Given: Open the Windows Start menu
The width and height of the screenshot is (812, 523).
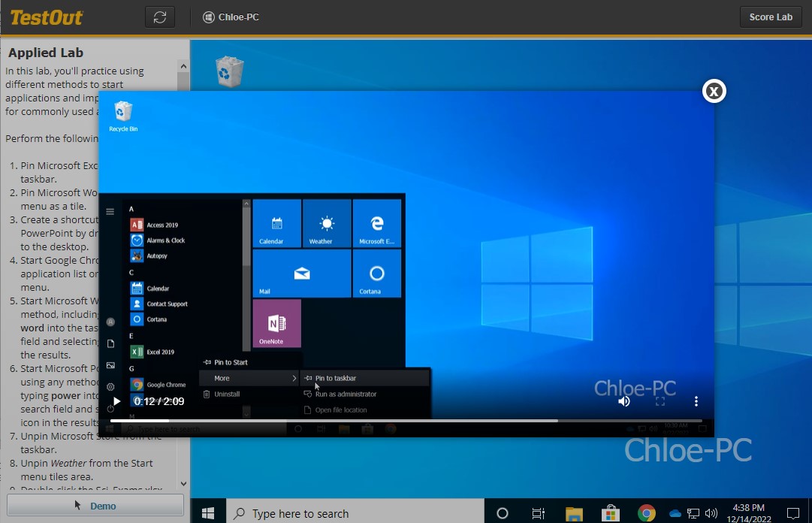Looking at the screenshot, I should pyautogui.click(x=208, y=513).
